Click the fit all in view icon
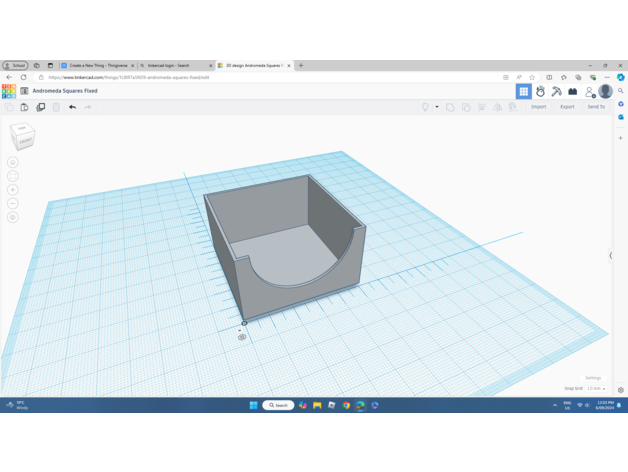 coord(13,175)
